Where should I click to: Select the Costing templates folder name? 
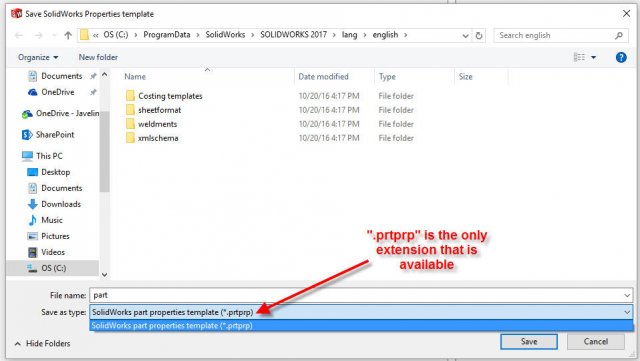point(170,96)
